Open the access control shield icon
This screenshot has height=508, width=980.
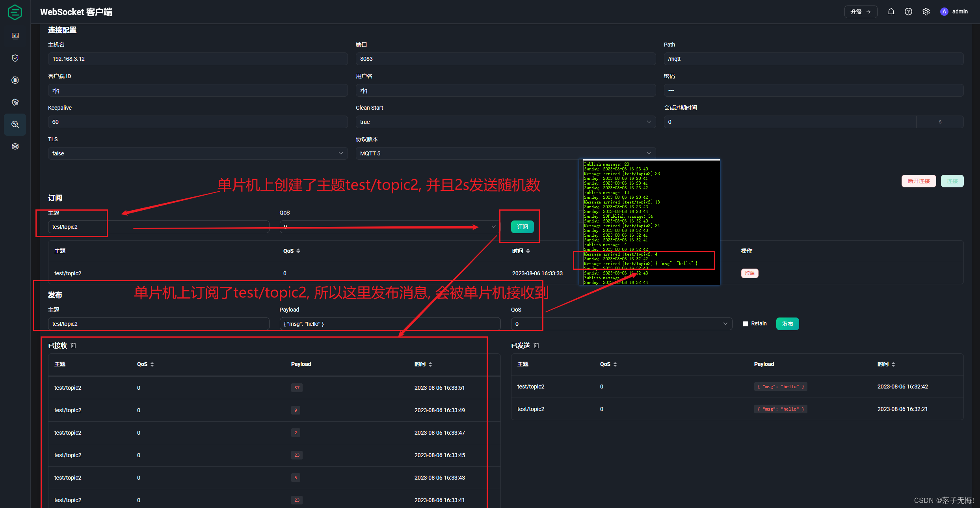coord(15,58)
